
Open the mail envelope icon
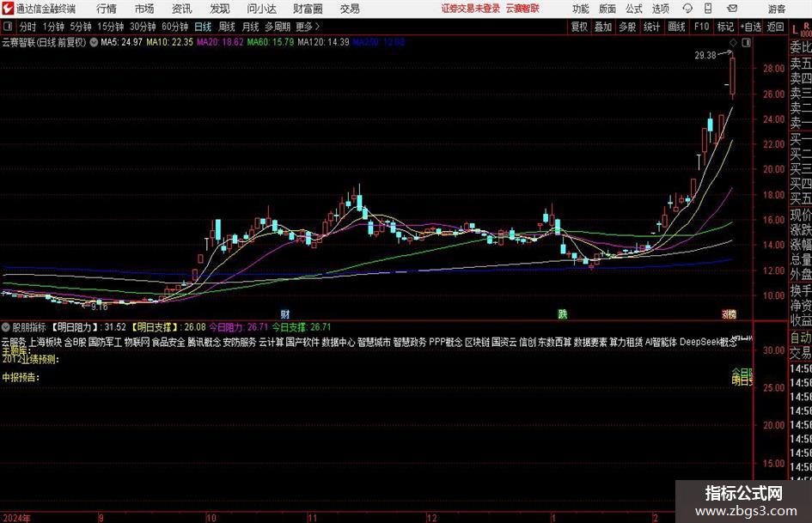(732, 9)
